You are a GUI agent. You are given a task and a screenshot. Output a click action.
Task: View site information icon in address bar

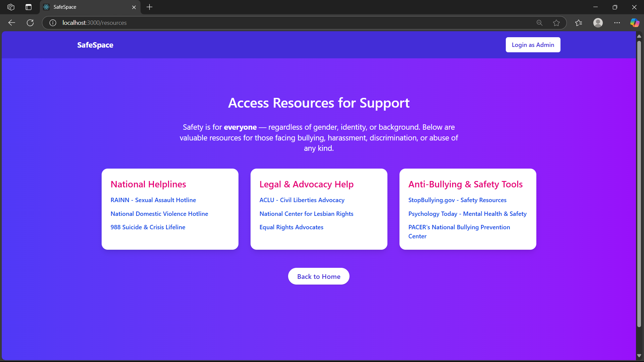point(53,23)
